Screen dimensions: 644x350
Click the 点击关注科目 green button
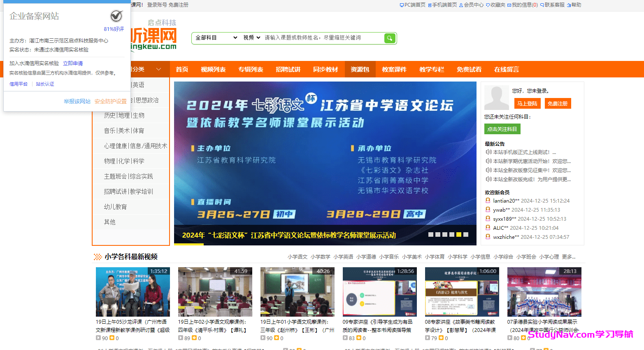tap(502, 128)
